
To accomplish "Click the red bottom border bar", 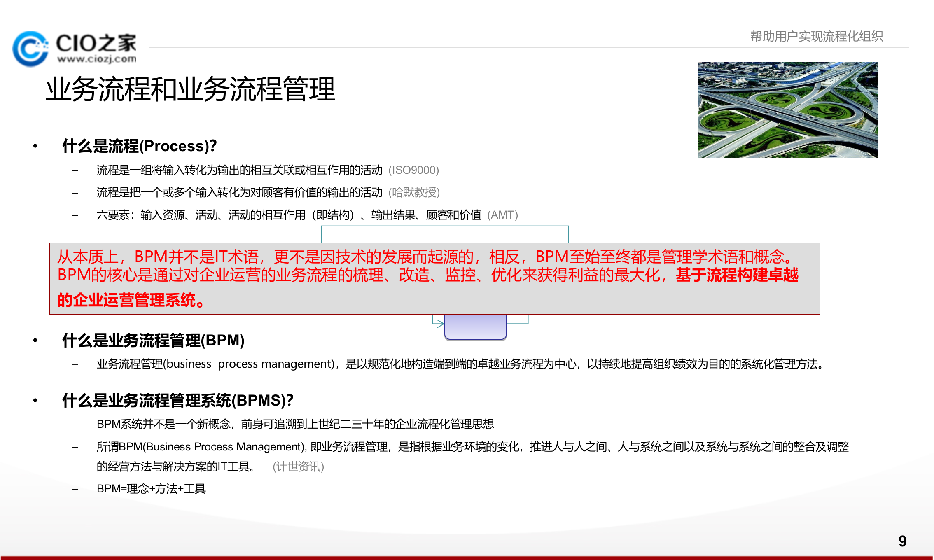I will pyautogui.click(x=467, y=557).
